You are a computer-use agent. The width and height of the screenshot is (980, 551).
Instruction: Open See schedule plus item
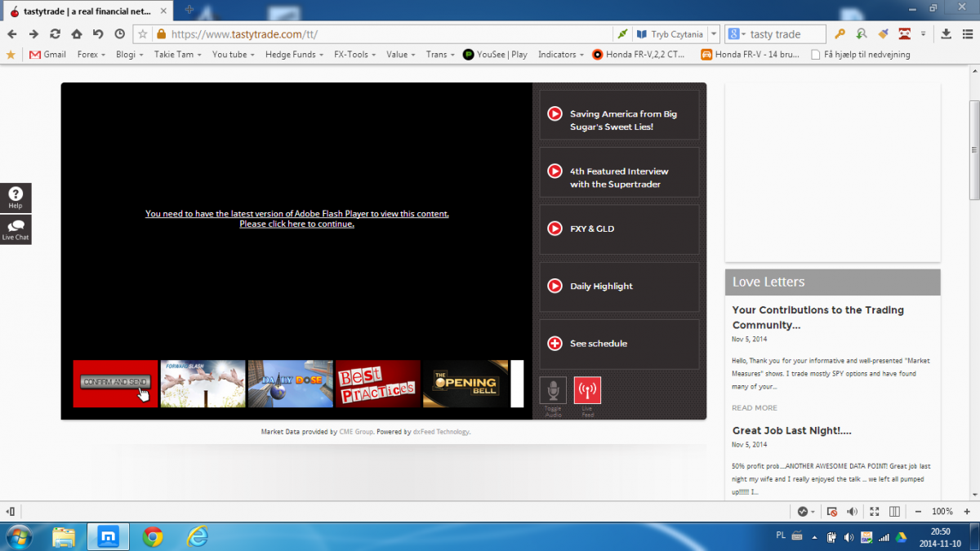[x=619, y=344]
